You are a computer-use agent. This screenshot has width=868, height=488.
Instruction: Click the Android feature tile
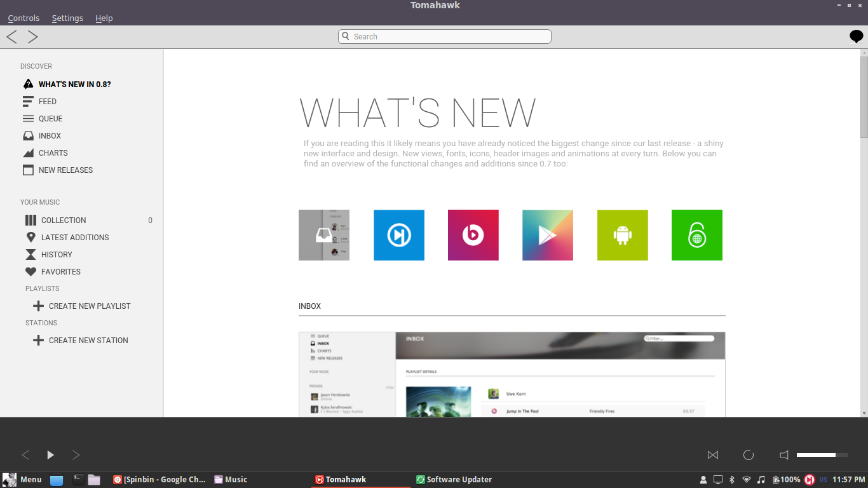[x=623, y=235]
